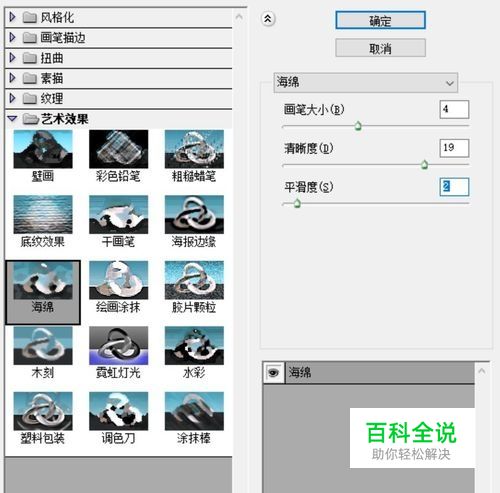The width and height of the screenshot is (500, 493).
Task: Click the effect layers scroll up arrow
Action: pos(482,371)
